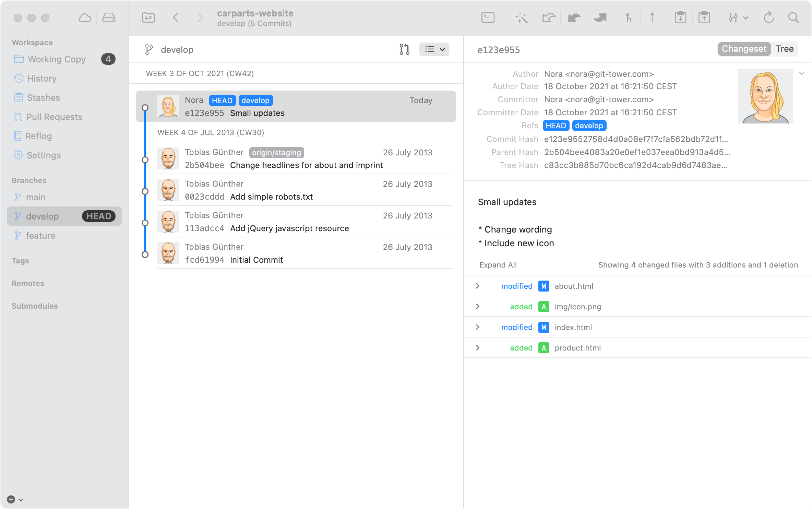
Task: Open the quick open repository icon
Action: point(148,17)
